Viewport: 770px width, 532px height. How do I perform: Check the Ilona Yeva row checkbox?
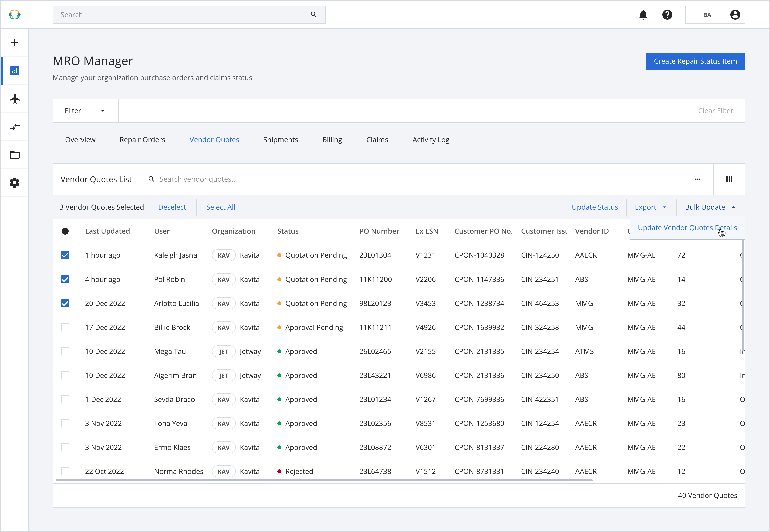[x=65, y=423]
